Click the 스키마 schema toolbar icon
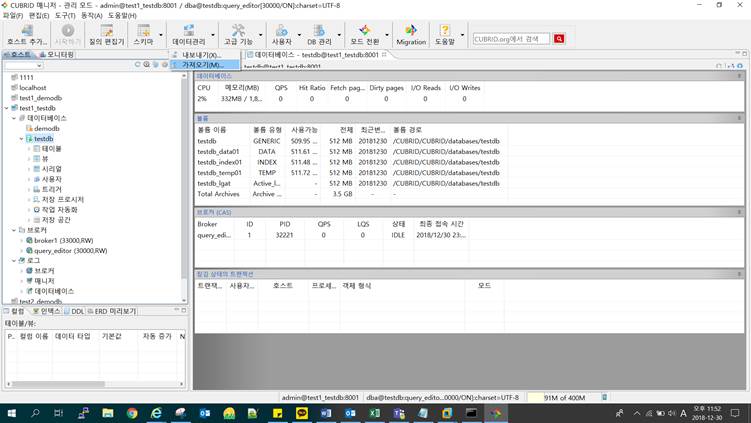The height and width of the screenshot is (423, 751). tap(143, 34)
